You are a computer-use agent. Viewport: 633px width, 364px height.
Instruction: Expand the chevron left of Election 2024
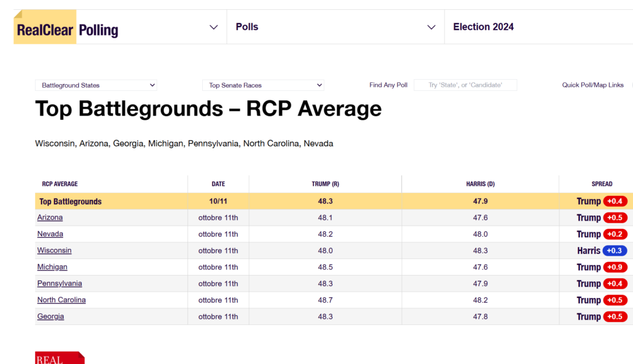tap(431, 27)
